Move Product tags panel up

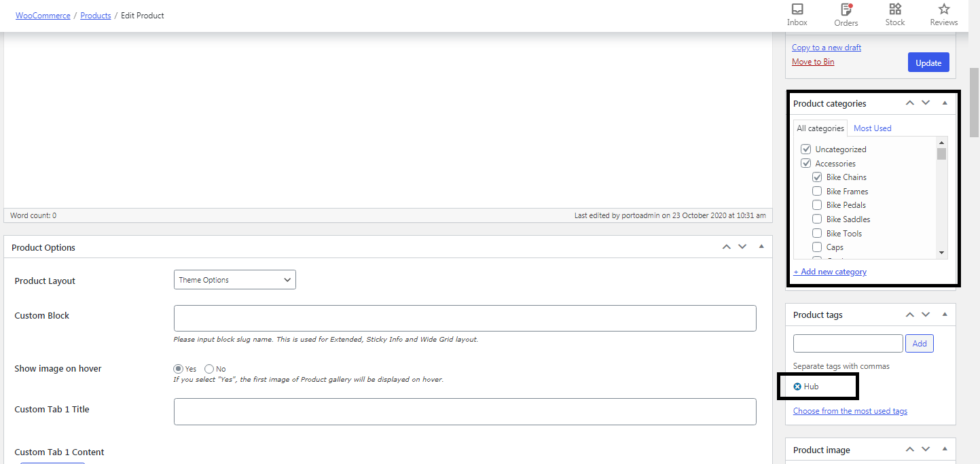coord(910,315)
